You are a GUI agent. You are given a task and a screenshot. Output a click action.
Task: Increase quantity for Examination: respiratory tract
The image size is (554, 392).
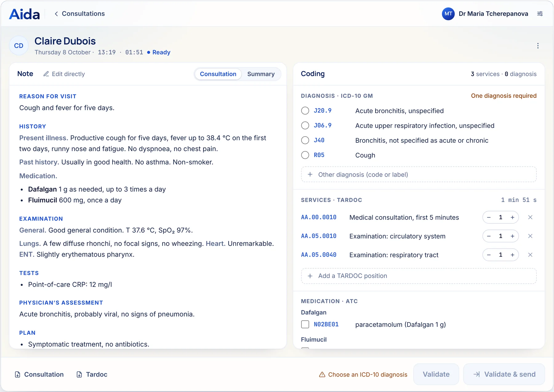point(512,255)
